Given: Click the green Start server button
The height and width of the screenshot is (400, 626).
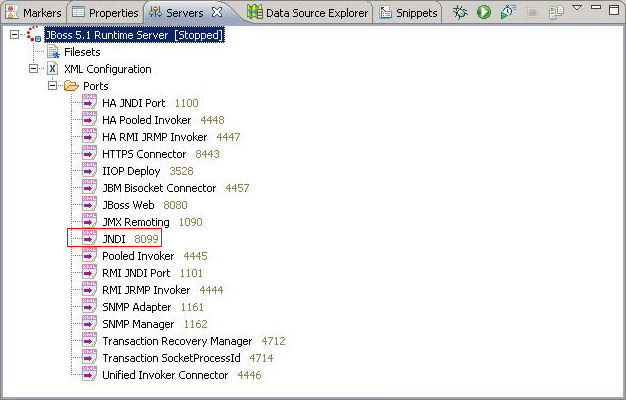Looking at the screenshot, I should [x=484, y=13].
